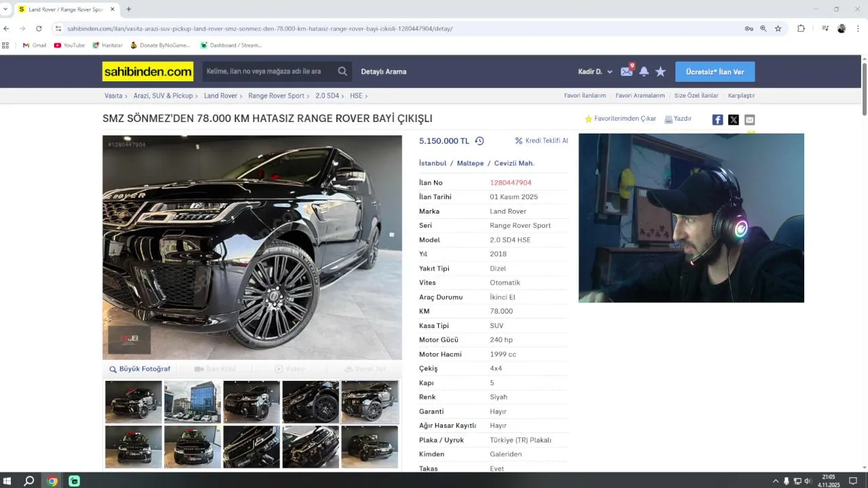Image resolution: width=868 pixels, height=488 pixels.
Task: Open Windows taskbar search
Action: [29, 481]
